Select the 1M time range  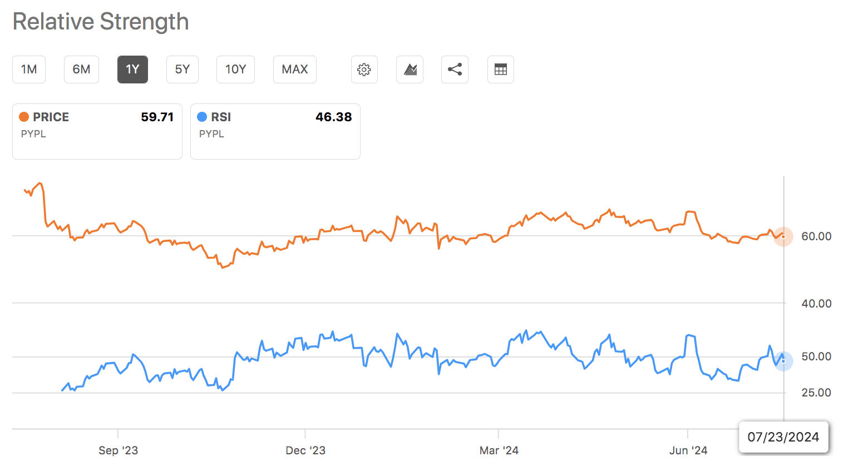[29, 70]
